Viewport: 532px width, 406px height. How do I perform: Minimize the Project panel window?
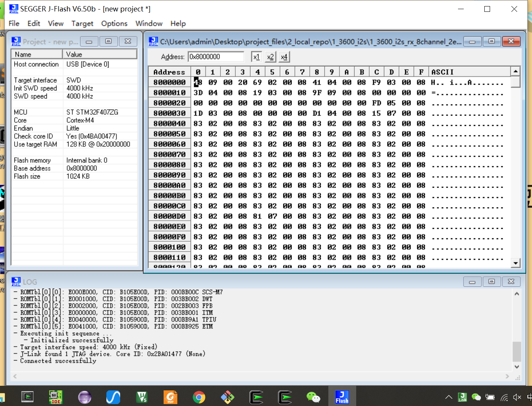[x=89, y=41]
